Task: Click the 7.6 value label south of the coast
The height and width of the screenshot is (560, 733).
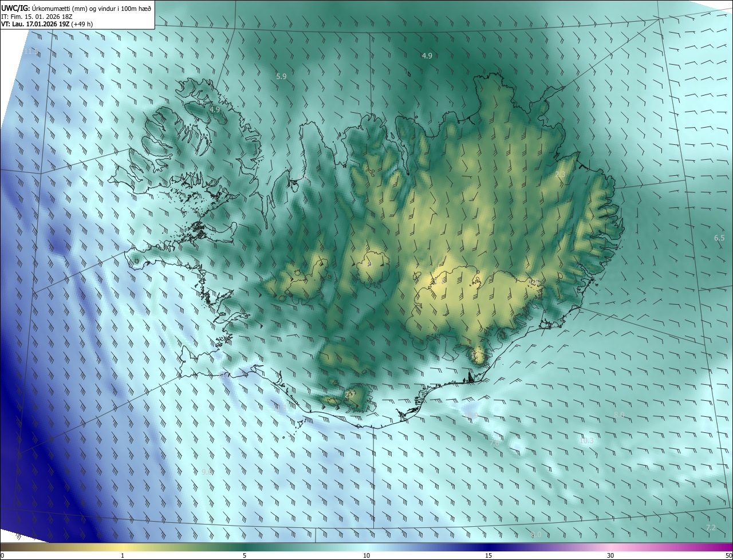Action: (x=494, y=443)
